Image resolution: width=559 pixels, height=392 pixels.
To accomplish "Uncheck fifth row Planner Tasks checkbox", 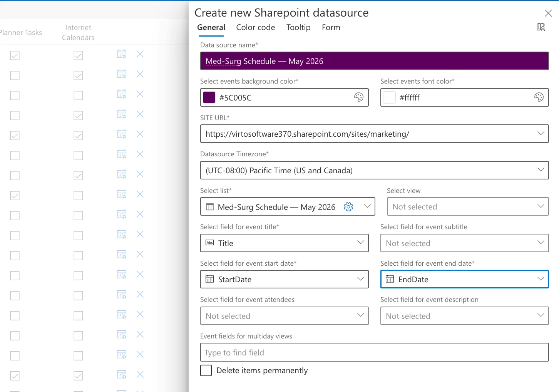I will click(x=15, y=136).
